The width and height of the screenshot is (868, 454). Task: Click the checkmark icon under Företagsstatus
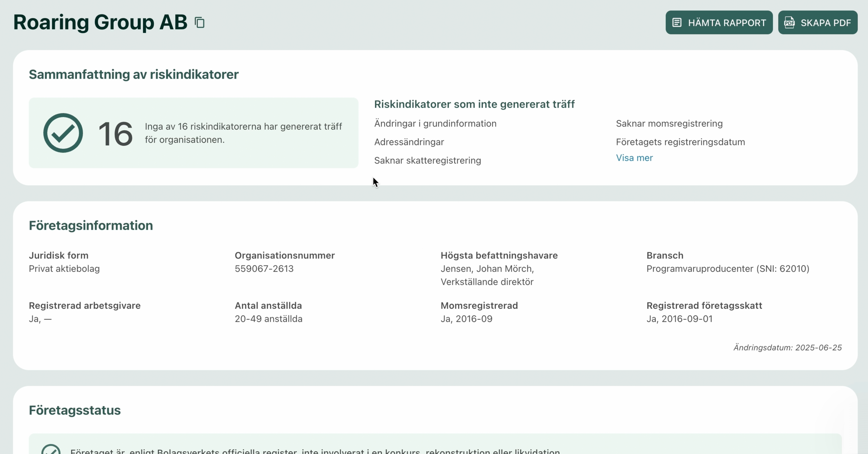[x=51, y=450]
